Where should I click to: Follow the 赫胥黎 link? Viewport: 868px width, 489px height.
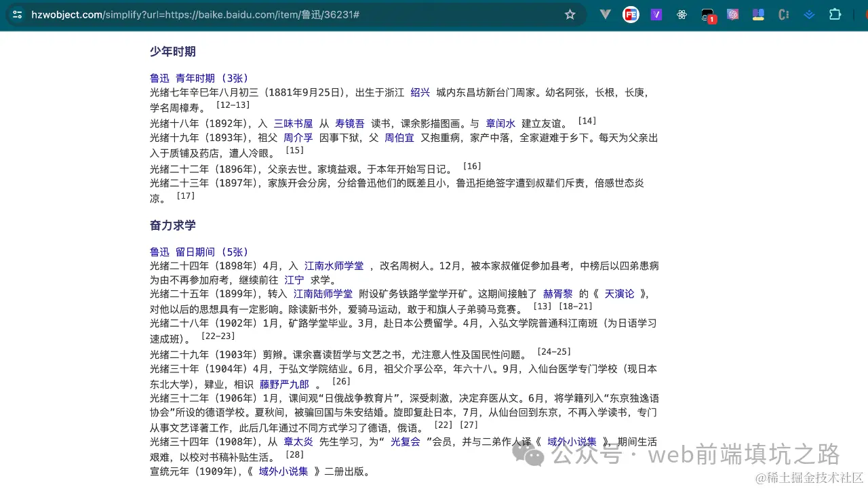click(x=558, y=294)
